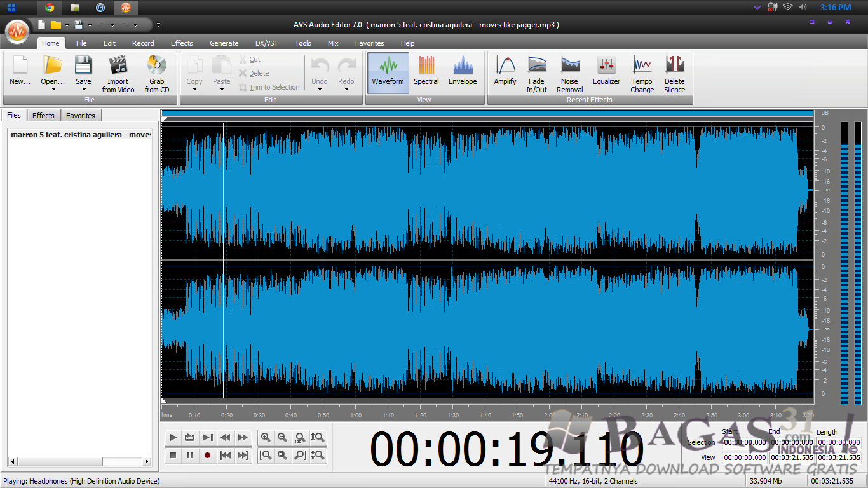
Task: Open the Mix ribbon tab
Action: pos(333,43)
